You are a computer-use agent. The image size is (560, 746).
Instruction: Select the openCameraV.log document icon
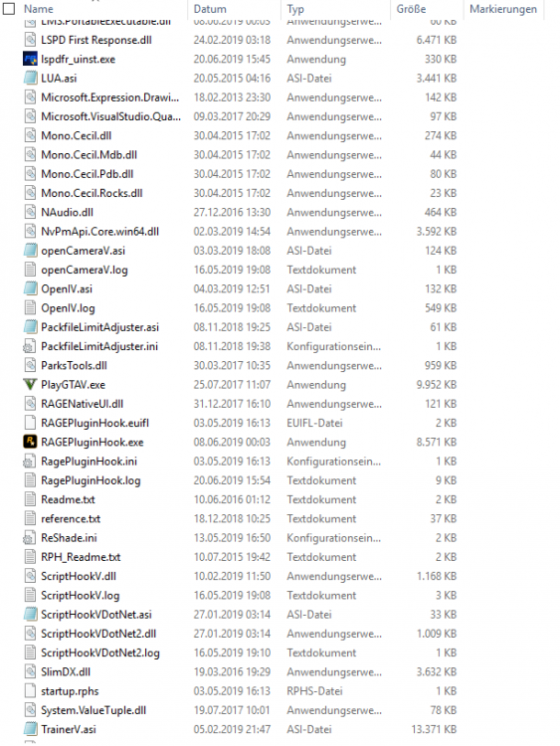coord(30,270)
